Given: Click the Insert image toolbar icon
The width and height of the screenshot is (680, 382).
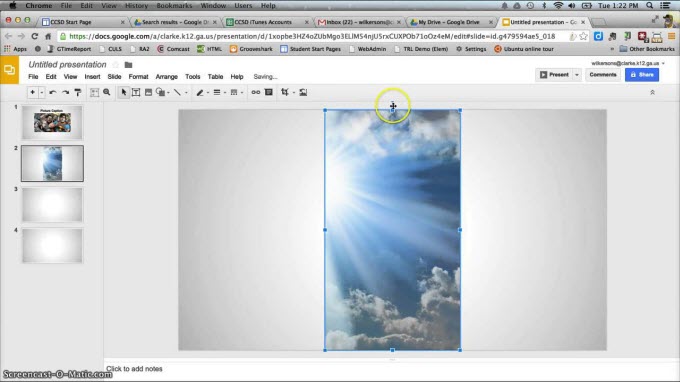Looking at the screenshot, I should (148, 92).
